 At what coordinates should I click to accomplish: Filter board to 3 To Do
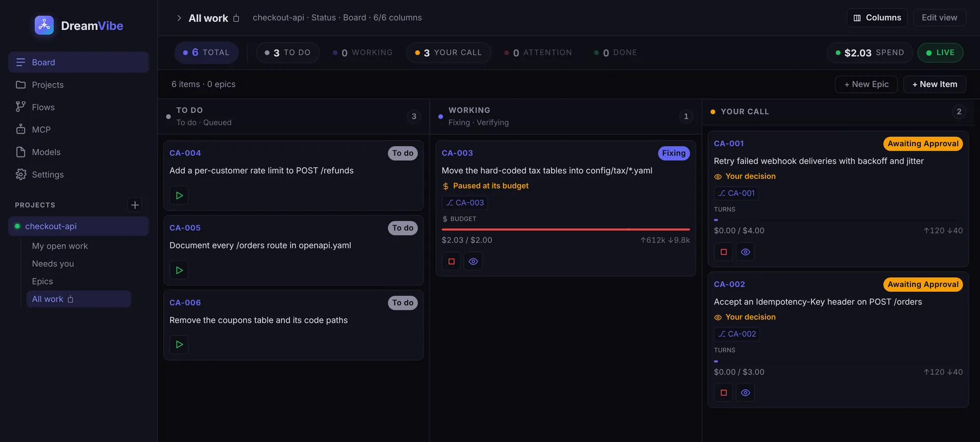click(288, 52)
